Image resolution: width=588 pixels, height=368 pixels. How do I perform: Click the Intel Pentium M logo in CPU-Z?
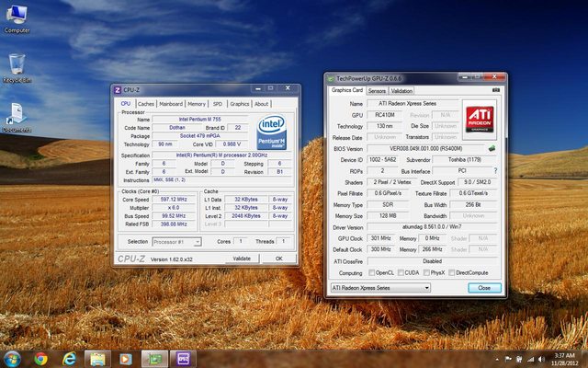(272, 132)
